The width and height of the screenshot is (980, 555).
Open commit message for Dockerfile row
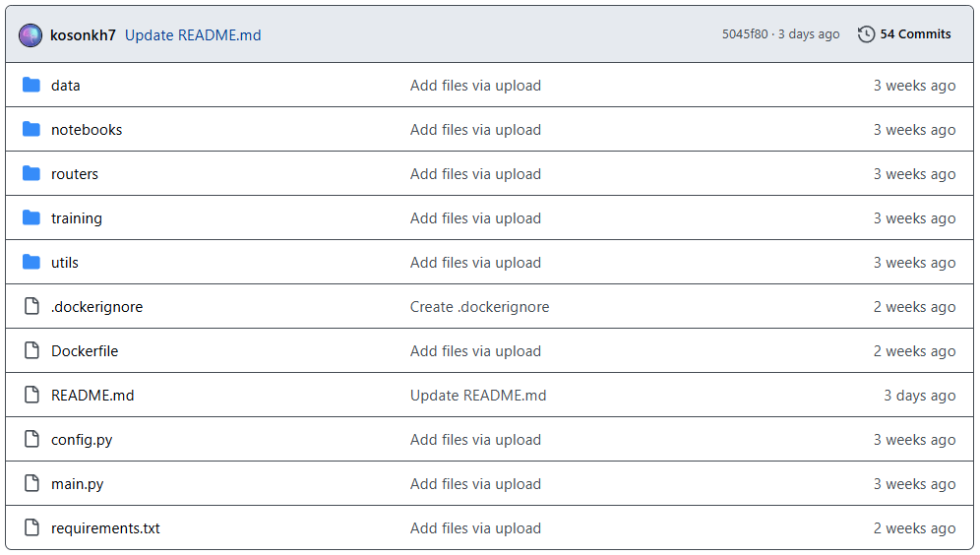coord(475,351)
